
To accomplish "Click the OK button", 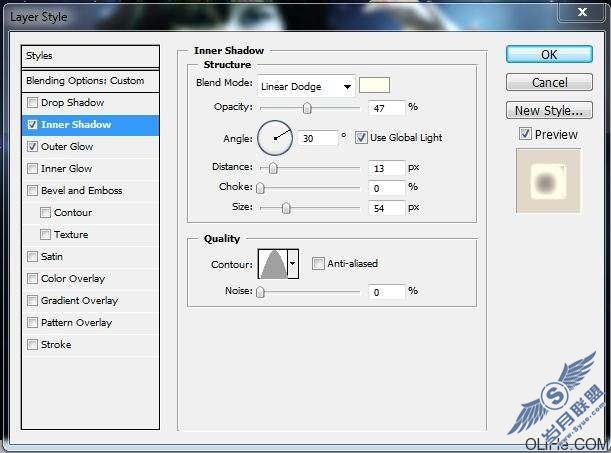I will pyautogui.click(x=549, y=55).
